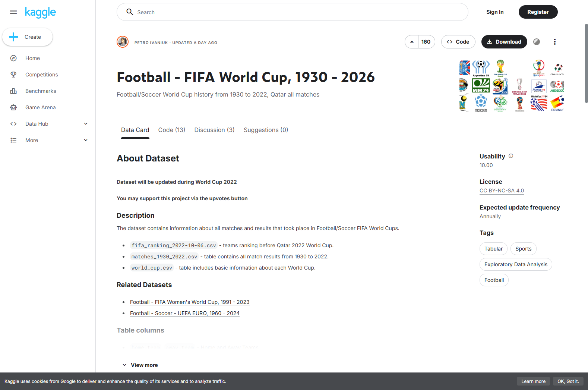Select the Data Card tab
The width and height of the screenshot is (588, 390).
135,130
